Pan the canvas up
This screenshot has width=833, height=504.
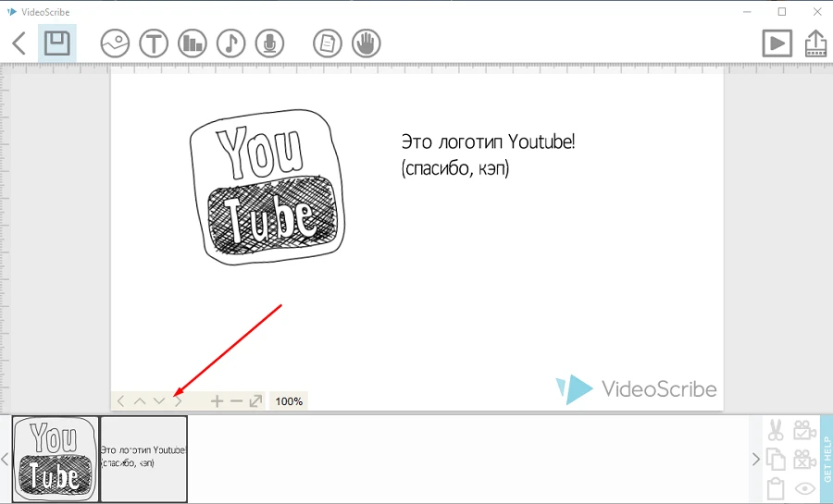(x=140, y=401)
